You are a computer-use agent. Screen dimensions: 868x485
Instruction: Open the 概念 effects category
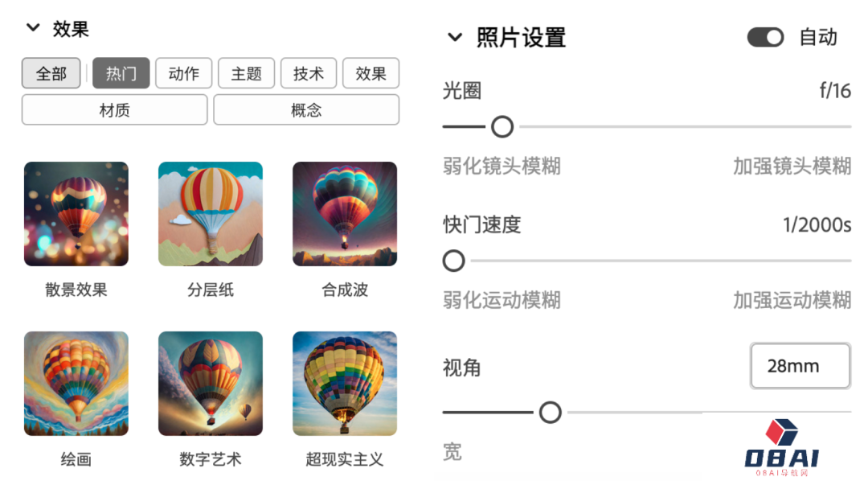(x=306, y=109)
